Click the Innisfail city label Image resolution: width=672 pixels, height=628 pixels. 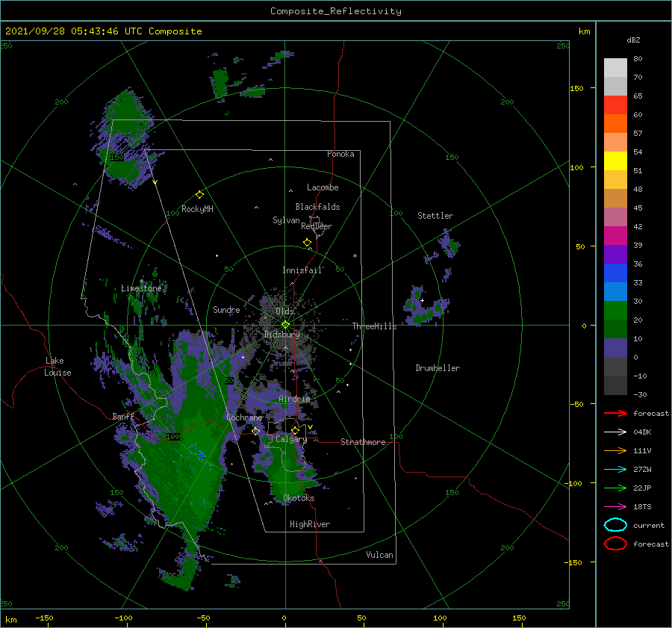coord(302,270)
